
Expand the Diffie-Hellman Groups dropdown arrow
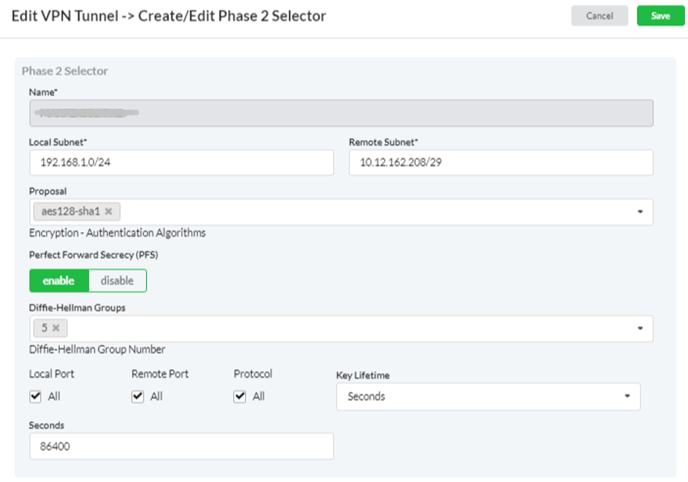coord(639,328)
